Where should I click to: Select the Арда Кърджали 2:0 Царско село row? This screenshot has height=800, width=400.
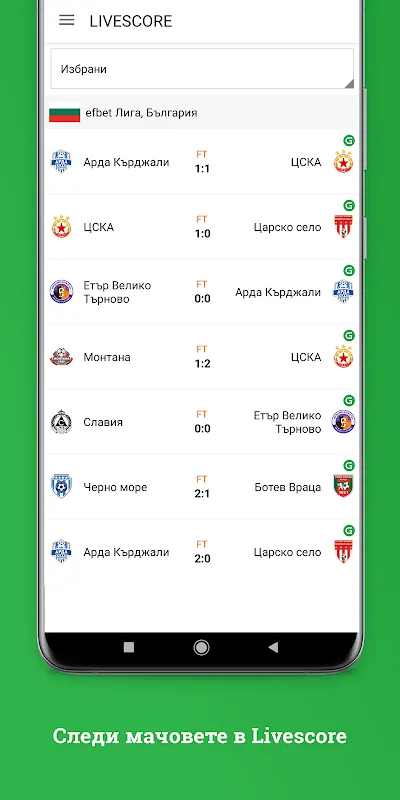[x=202, y=552]
